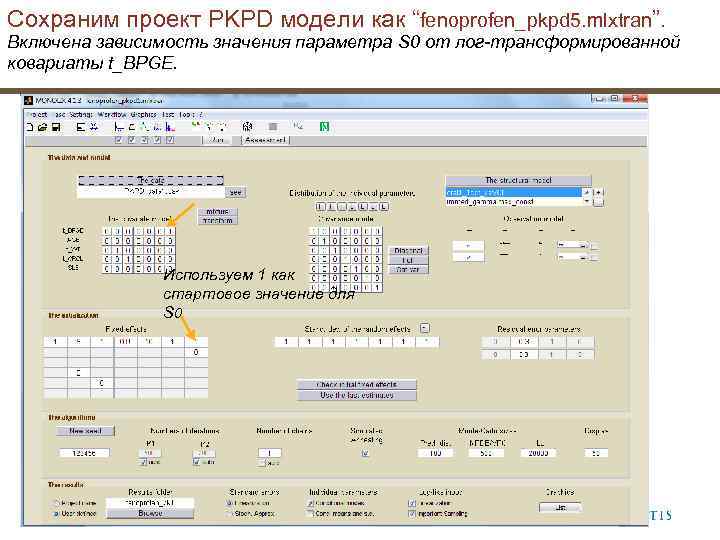Click Use the last estimates button

click(357, 395)
